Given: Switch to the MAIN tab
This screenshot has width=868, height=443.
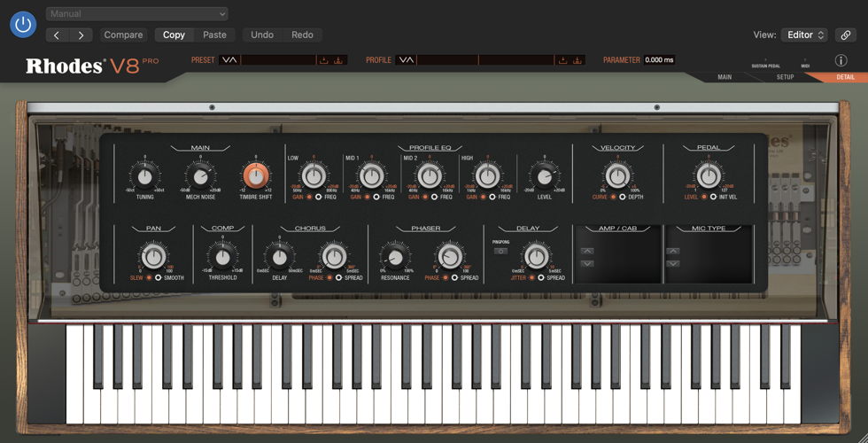Looking at the screenshot, I should tap(725, 77).
